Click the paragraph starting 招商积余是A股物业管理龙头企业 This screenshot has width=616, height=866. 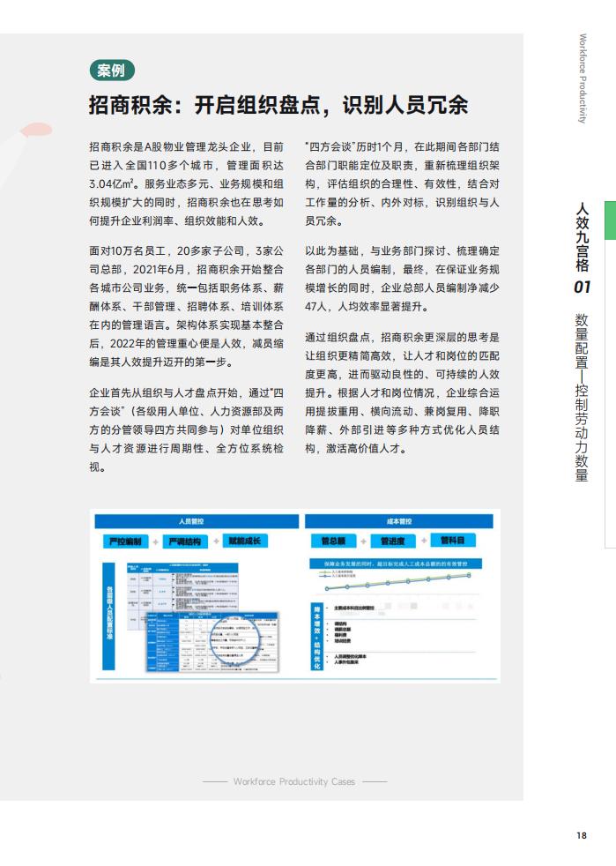pos(187,184)
